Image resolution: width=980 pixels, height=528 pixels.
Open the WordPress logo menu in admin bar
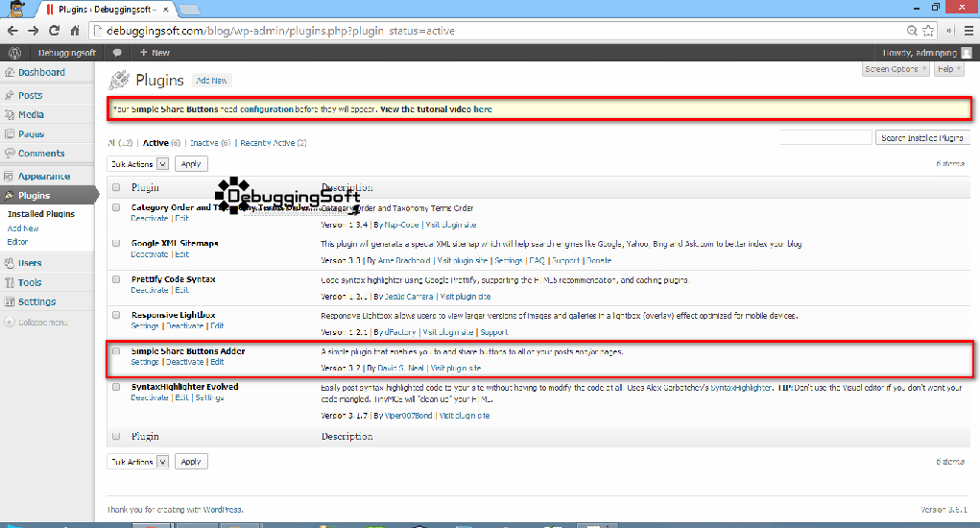[15, 53]
